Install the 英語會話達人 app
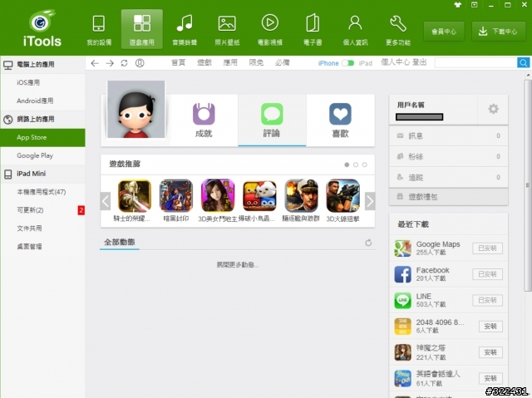Viewport: 532px width, 398px height. tap(490, 378)
